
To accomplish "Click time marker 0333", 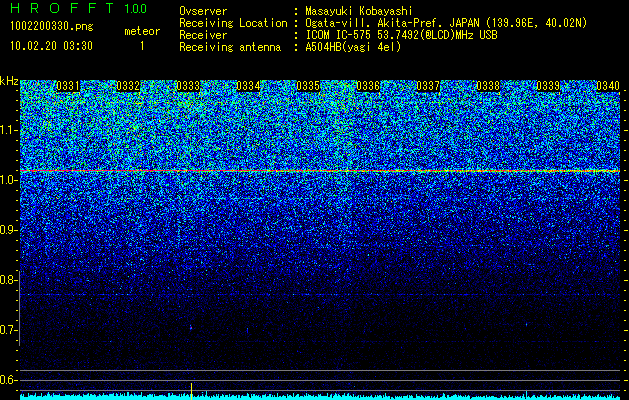I will [188, 86].
